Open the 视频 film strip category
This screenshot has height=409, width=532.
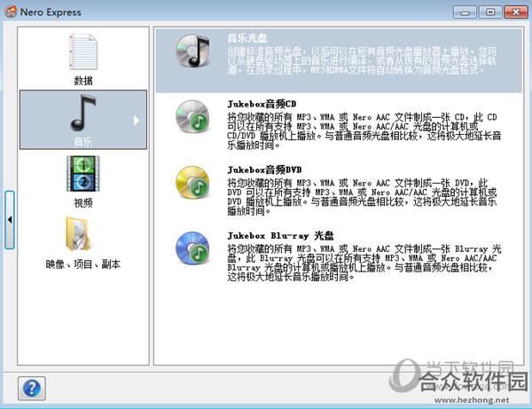pos(83,173)
